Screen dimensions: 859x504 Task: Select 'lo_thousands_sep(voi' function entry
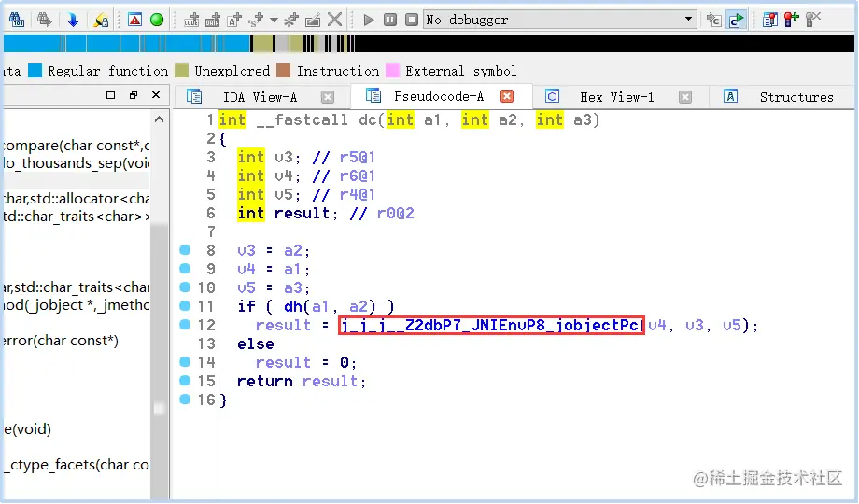77,162
